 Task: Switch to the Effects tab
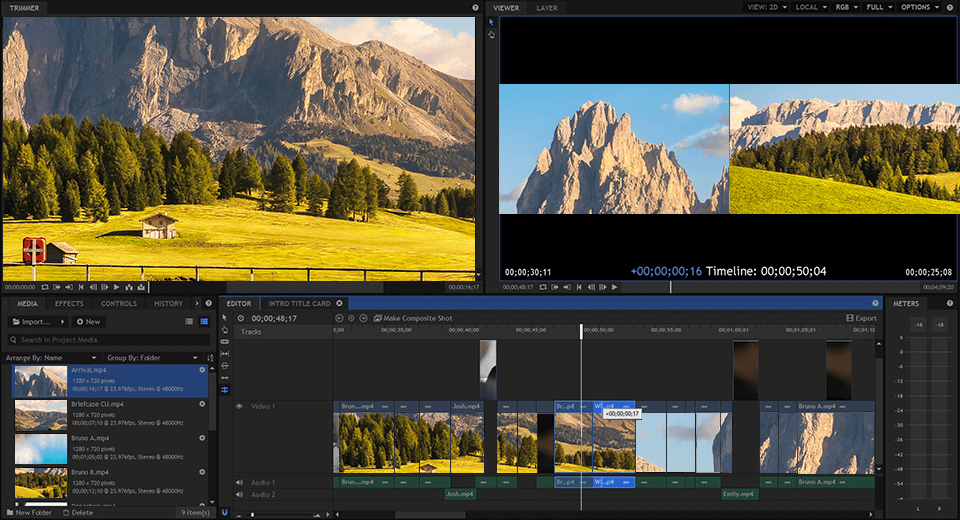(x=69, y=303)
